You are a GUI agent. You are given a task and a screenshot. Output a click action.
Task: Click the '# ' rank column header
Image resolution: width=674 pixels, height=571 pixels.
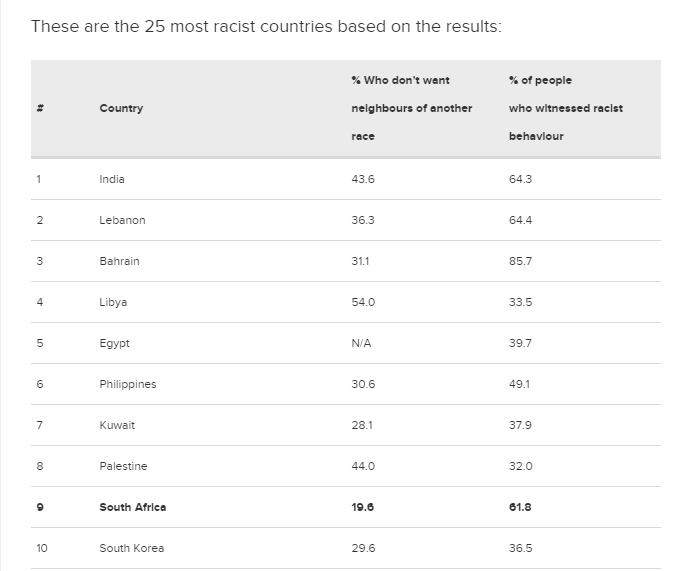coord(39,108)
